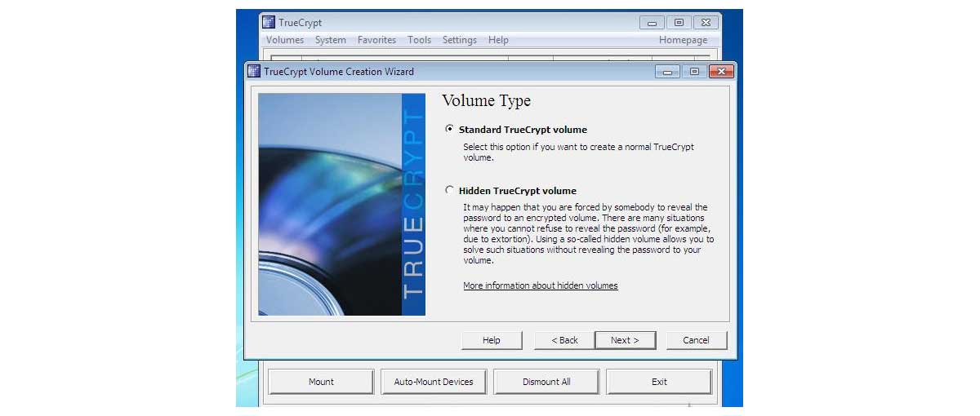Image resolution: width=980 pixels, height=416 pixels.
Task: Click Mount button in TrueCrypt main window
Action: point(321,382)
